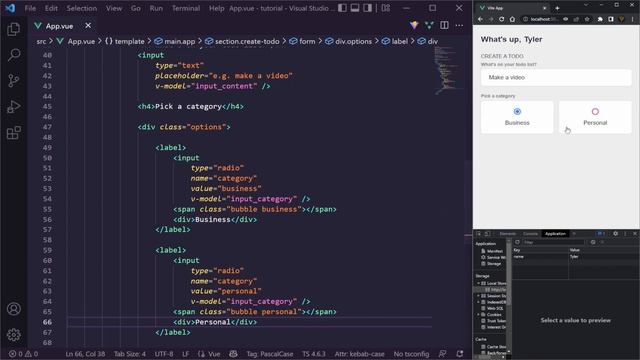Click the errors and warnings status indicator
The image size is (640, 360).
(23, 354)
